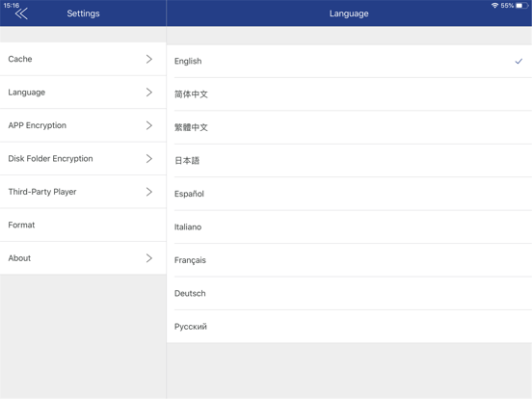Select Language in the settings list
The image size is (532, 399).
83,93
